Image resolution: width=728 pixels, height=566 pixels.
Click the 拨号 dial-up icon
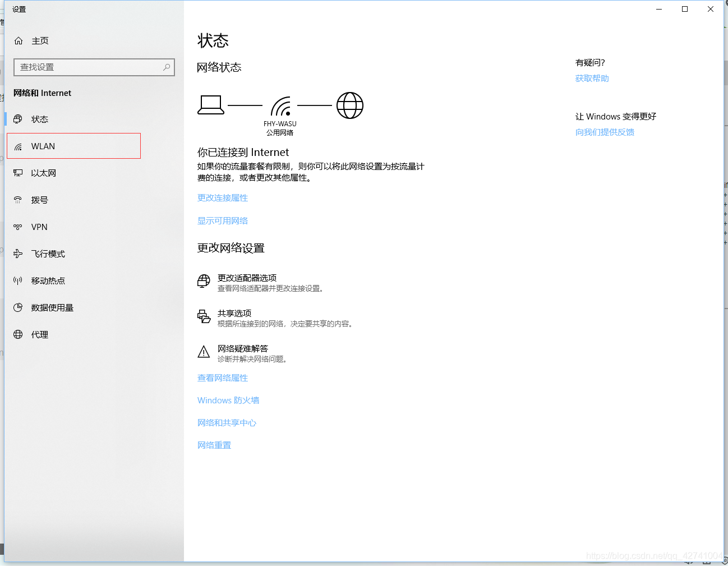pyautogui.click(x=18, y=200)
